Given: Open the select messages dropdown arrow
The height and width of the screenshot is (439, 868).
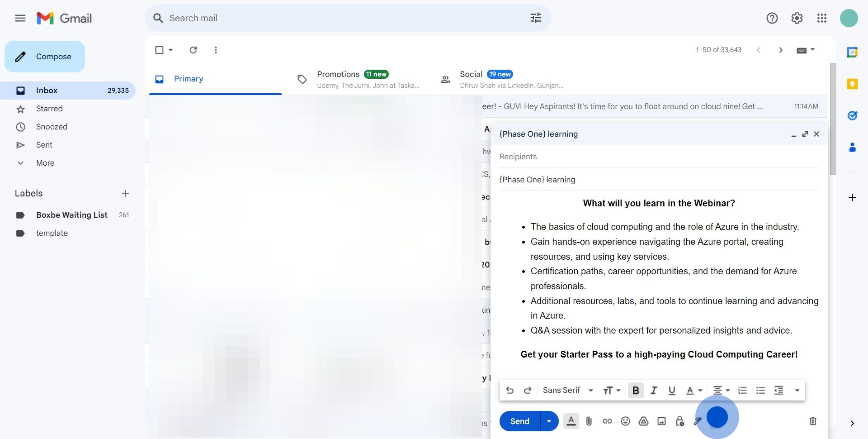Looking at the screenshot, I should point(170,50).
